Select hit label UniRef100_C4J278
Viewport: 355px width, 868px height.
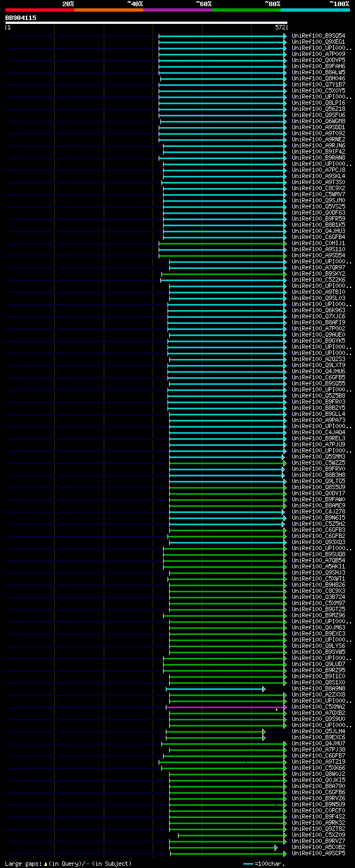tap(318, 511)
